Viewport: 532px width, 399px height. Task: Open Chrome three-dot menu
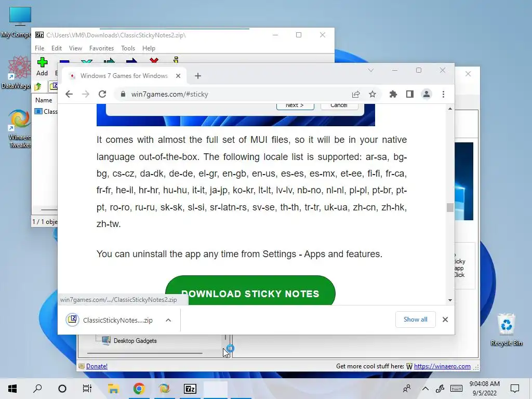[443, 94]
